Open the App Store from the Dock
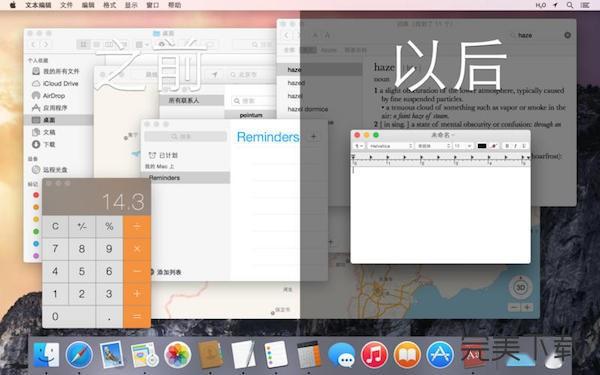The width and height of the screenshot is (600, 375). [440, 355]
